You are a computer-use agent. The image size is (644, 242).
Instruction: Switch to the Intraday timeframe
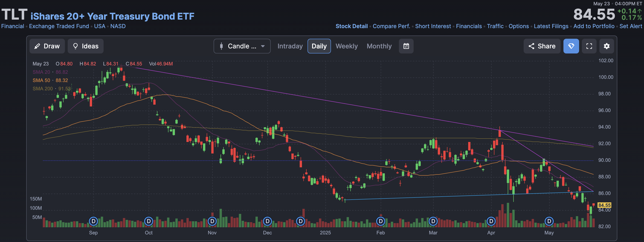(x=290, y=46)
